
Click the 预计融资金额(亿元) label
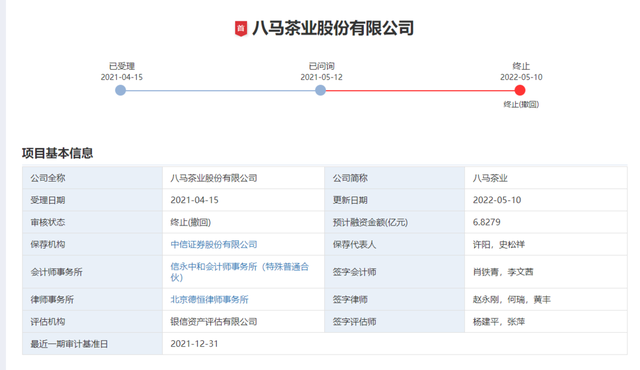tap(370, 222)
